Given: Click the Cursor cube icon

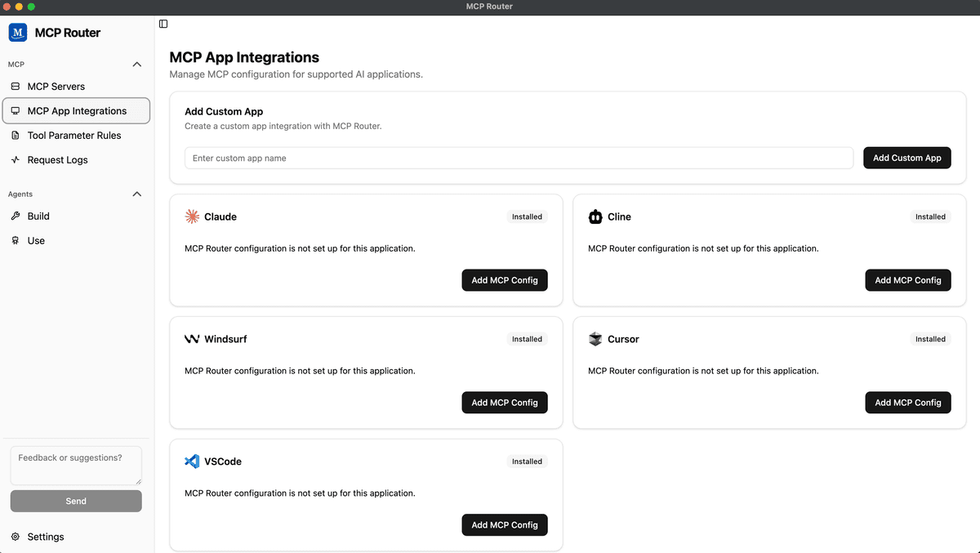Looking at the screenshot, I should pyautogui.click(x=595, y=339).
